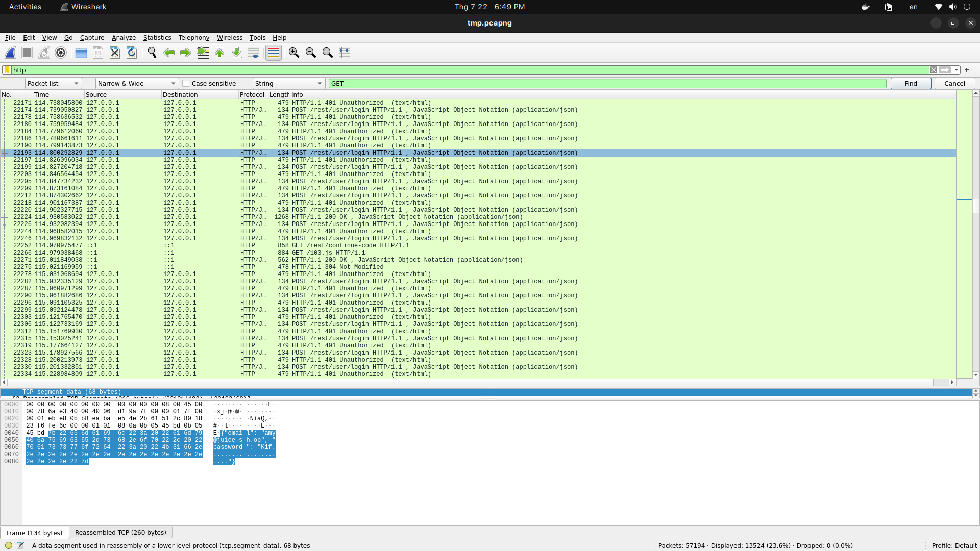Image resolution: width=980 pixels, height=551 pixels.
Task: Restart the current capture
Action: [x=43, y=53]
